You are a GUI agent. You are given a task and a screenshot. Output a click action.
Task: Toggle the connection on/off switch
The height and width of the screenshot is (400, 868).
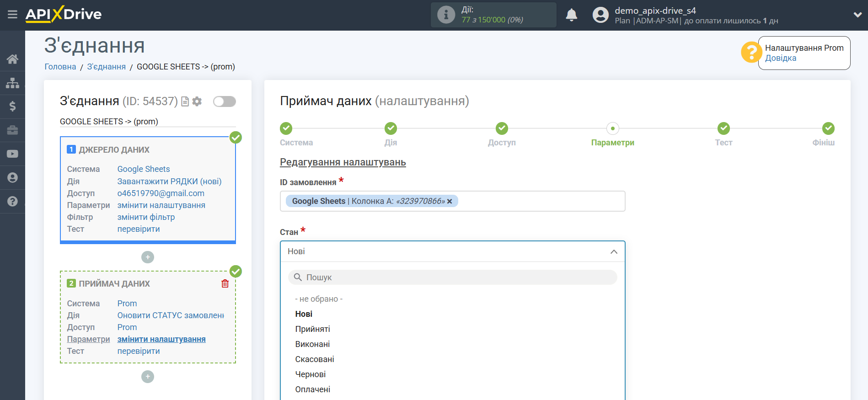(225, 101)
